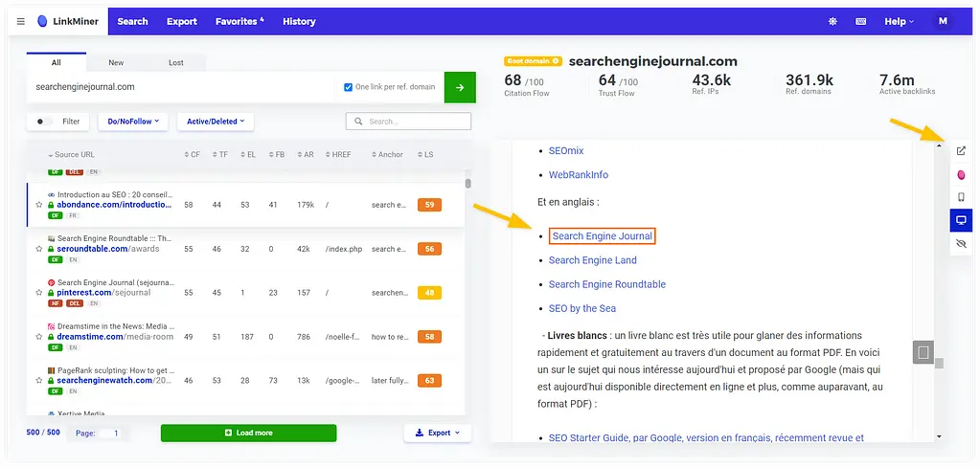Click root domain info icon
The height and width of the screenshot is (467, 980).
point(556,61)
